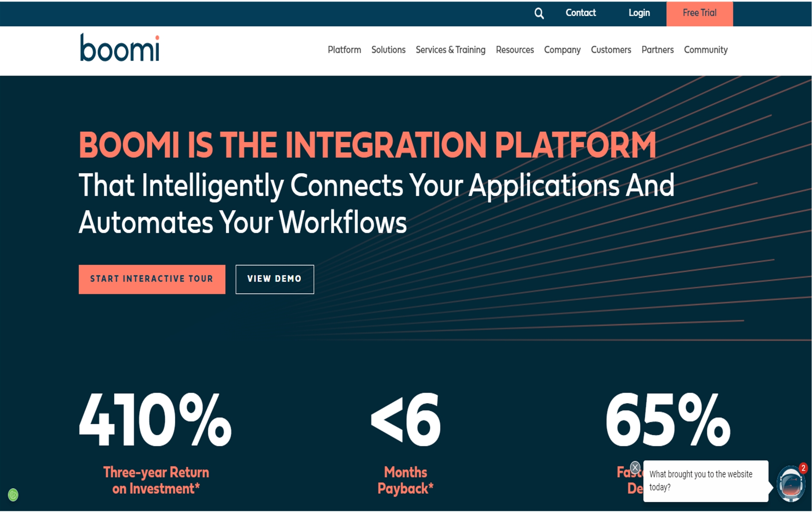The image size is (812, 513).
Task: Click the search magnifier icon
Action: (x=539, y=13)
